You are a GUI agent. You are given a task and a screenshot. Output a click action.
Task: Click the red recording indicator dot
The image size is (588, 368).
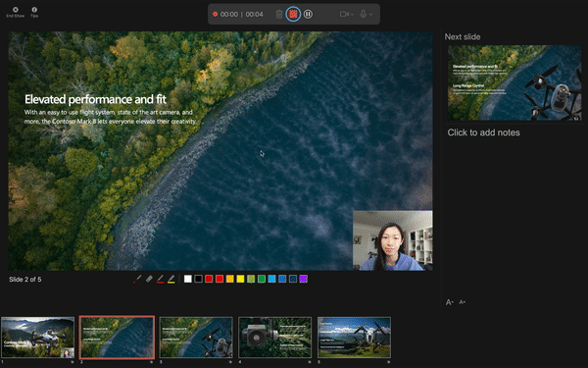(x=216, y=15)
